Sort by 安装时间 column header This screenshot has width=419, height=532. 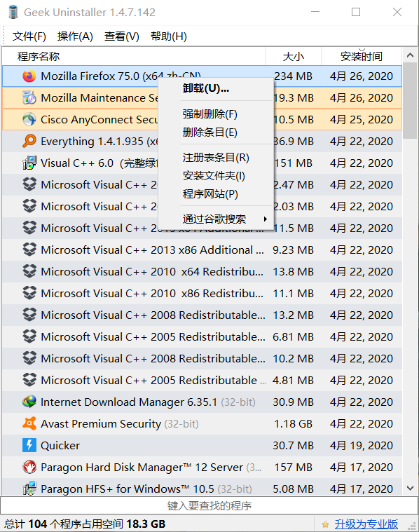pos(362,56)
